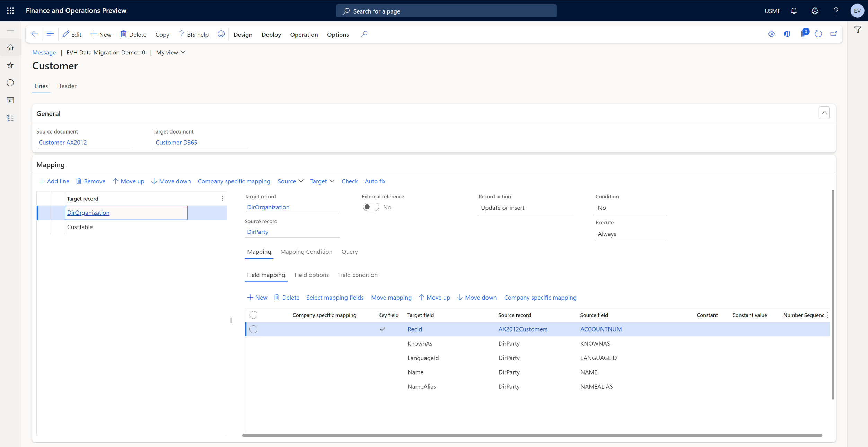Check the select-all mapping rows circle
The height and width of the screenshot is (447, 868).
[253, 315]
